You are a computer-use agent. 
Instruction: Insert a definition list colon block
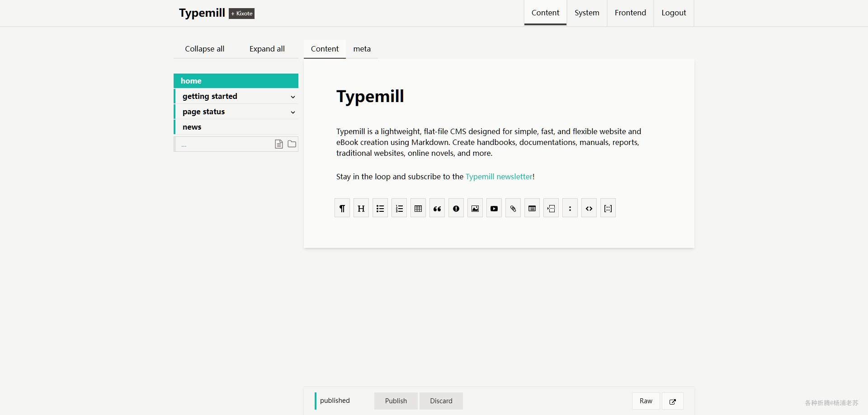pos(570,208)
